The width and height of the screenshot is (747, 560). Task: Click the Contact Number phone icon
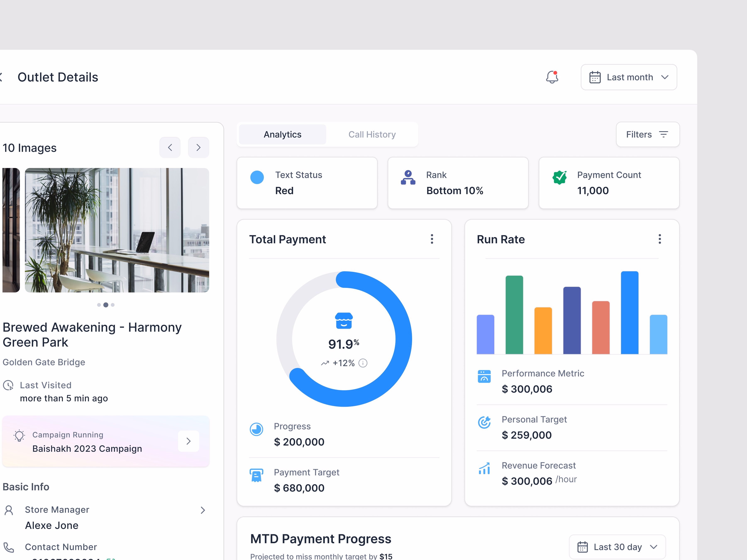click(x=9, y=548)
